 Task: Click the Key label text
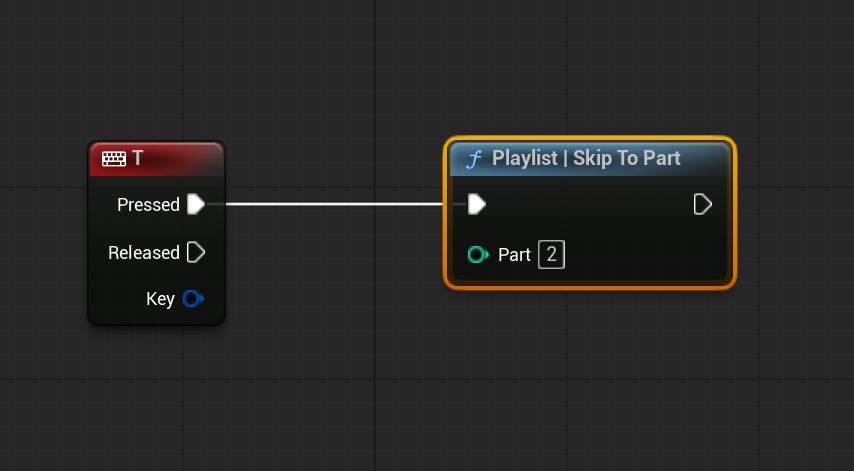point(160,299)
